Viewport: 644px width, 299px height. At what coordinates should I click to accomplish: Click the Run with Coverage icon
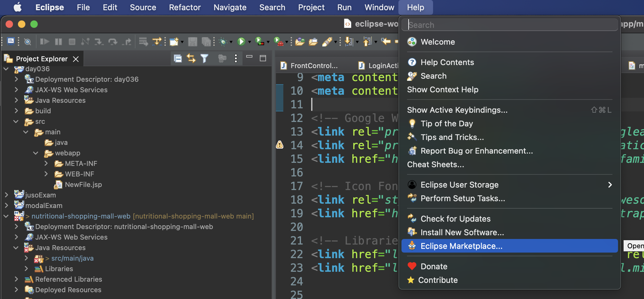260,41
